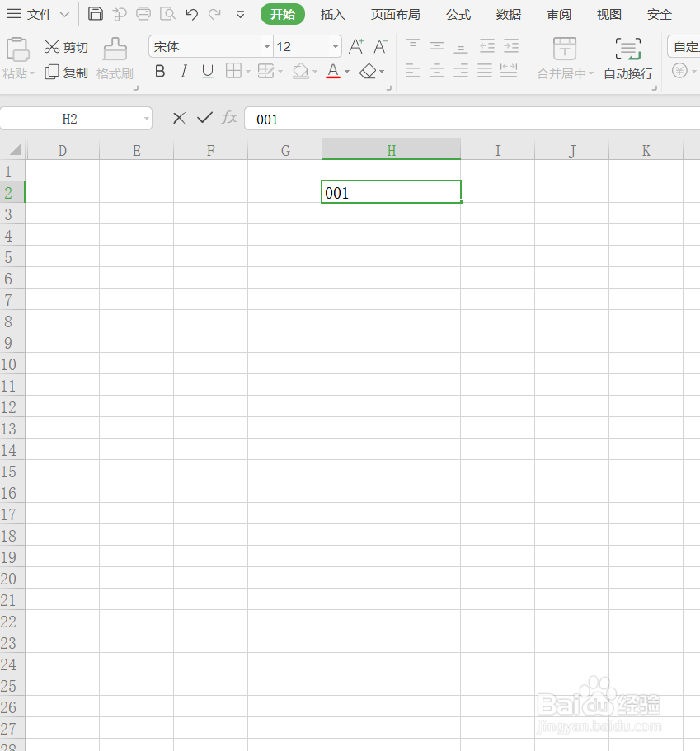Apply cell borders icon
The image size is (700, 751).
[x=233, y=72]
